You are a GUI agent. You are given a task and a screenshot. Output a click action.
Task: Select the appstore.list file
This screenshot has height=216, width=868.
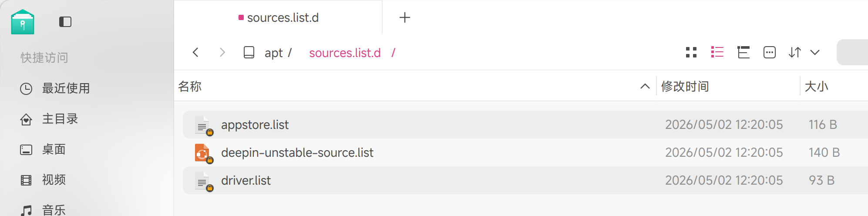(x=525, y=125)
